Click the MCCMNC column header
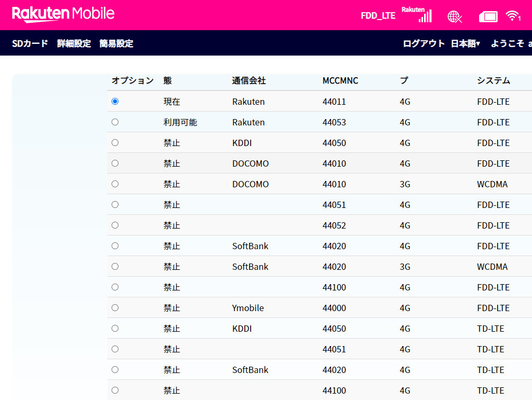 [x=340, y=81]
